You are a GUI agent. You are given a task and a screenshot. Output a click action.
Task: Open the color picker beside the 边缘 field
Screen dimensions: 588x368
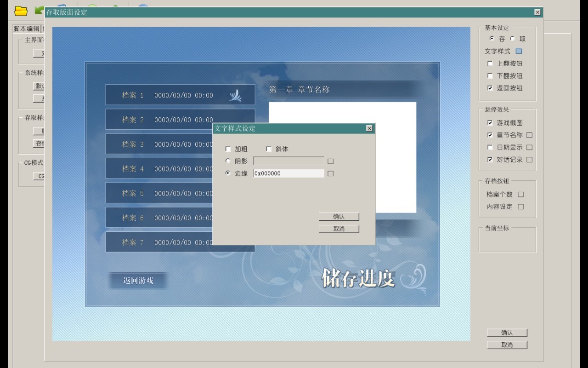(x=330, y=173)
